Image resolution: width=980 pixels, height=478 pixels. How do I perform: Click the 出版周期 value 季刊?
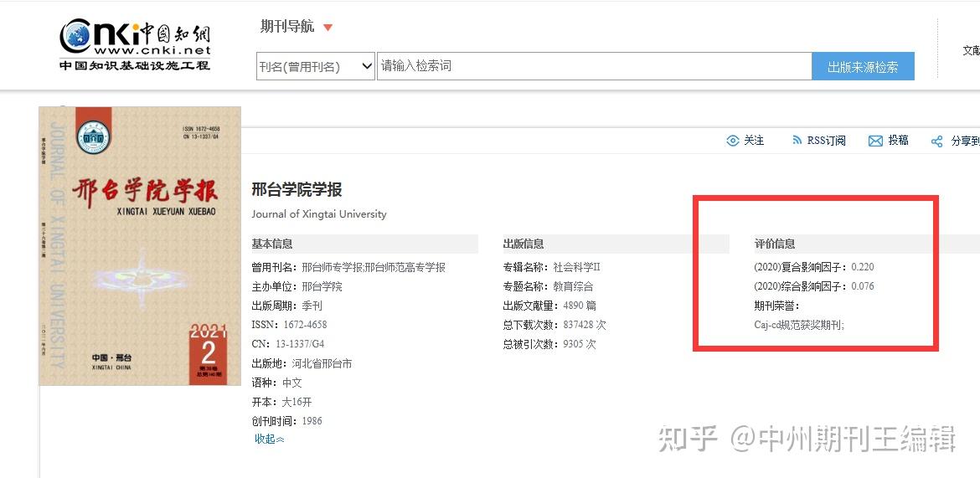312,306
